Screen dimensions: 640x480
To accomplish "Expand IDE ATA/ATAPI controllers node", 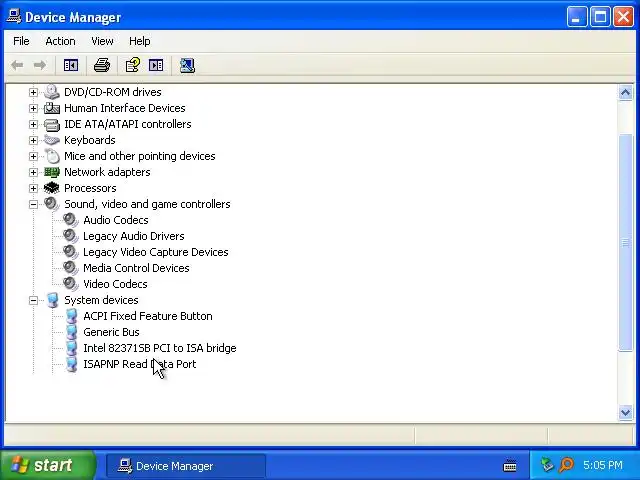I will (33, 124).
